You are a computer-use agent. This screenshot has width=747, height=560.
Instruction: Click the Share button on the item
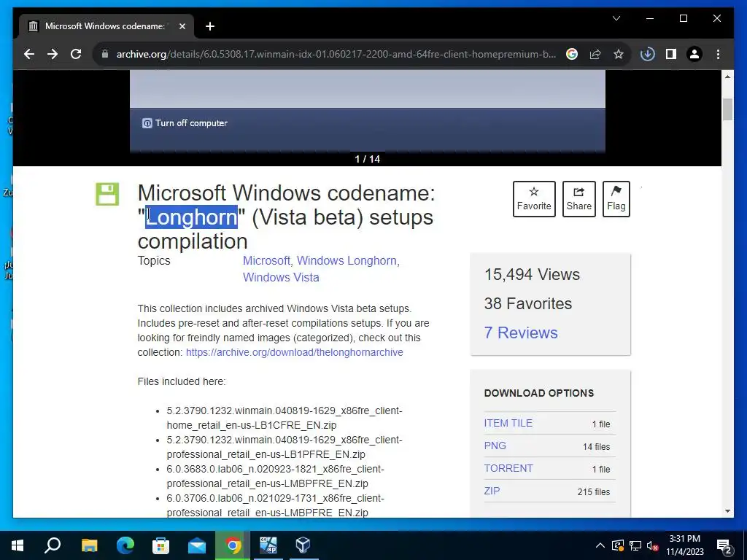point(578,199)
